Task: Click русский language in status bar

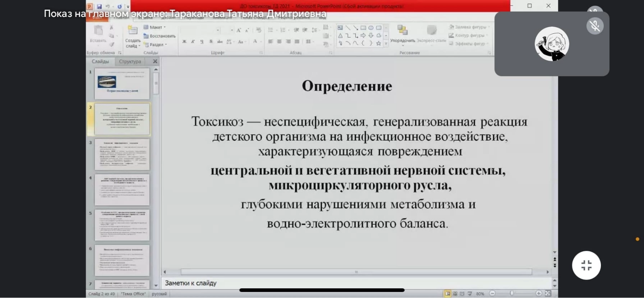Action: [159, 294]
